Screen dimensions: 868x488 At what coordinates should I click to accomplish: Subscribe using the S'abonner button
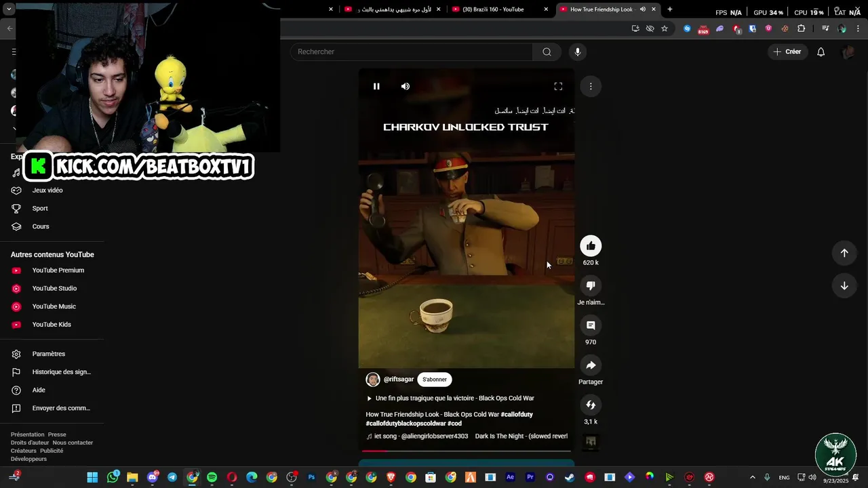(435, 380)
